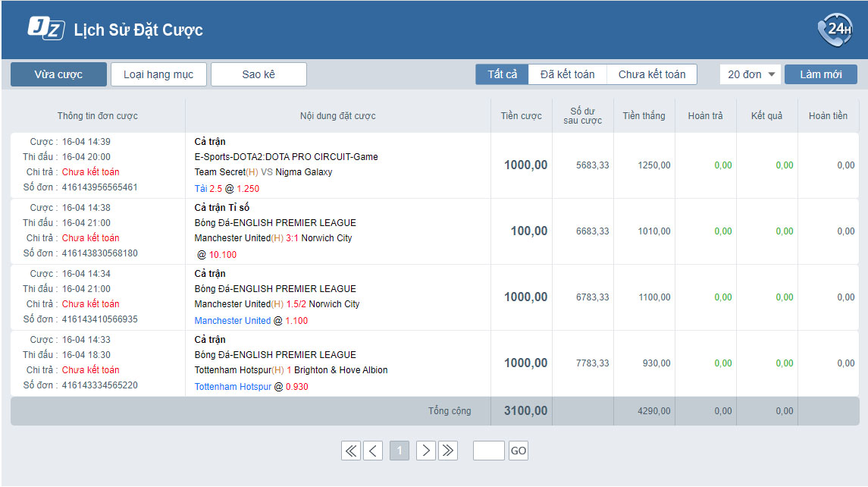Filter by Đã kết toán
The width and height of the screenshot is (868, 487).
[x=567, y=74]
